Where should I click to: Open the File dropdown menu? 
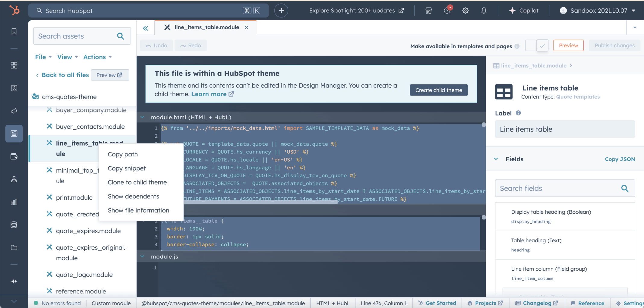pos(43,57)
